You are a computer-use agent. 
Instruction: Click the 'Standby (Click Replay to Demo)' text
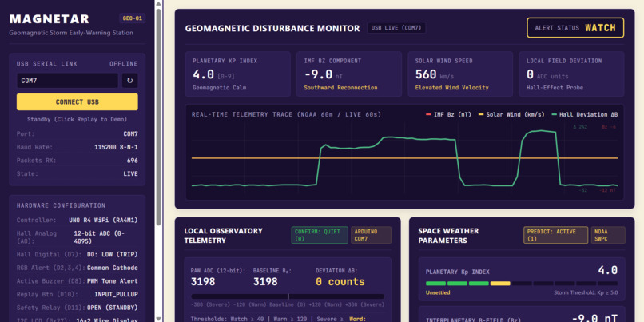pos(78,120)
